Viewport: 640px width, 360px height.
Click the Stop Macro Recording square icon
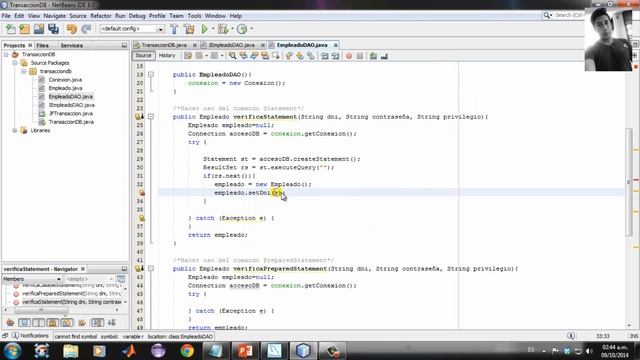coord(360,56)
